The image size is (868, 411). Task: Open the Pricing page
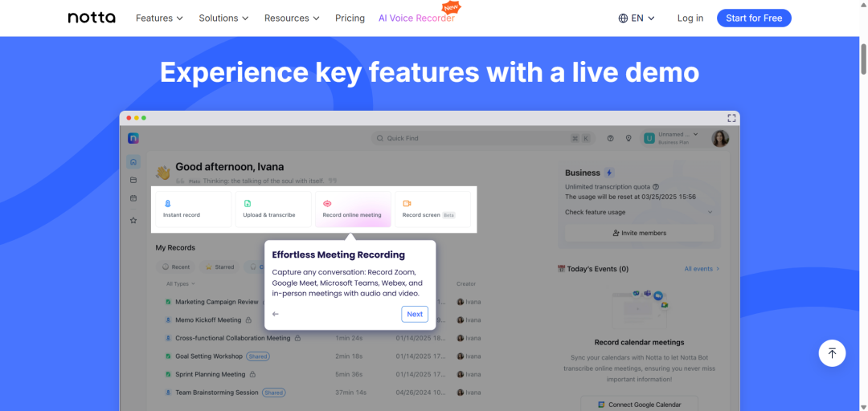(350, 18)
